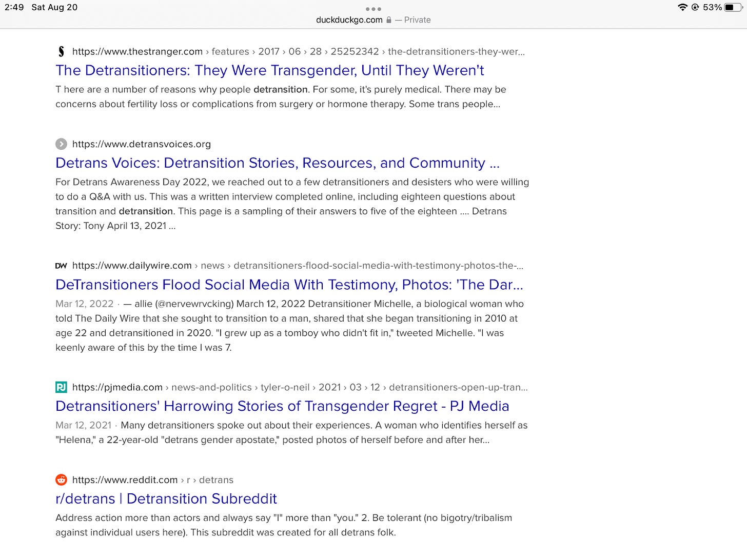The height and width of the screenshot is (560, 747).
Task: Open 'The Detransitioners: They Were Transgender' result
Action: click(270, 70)
